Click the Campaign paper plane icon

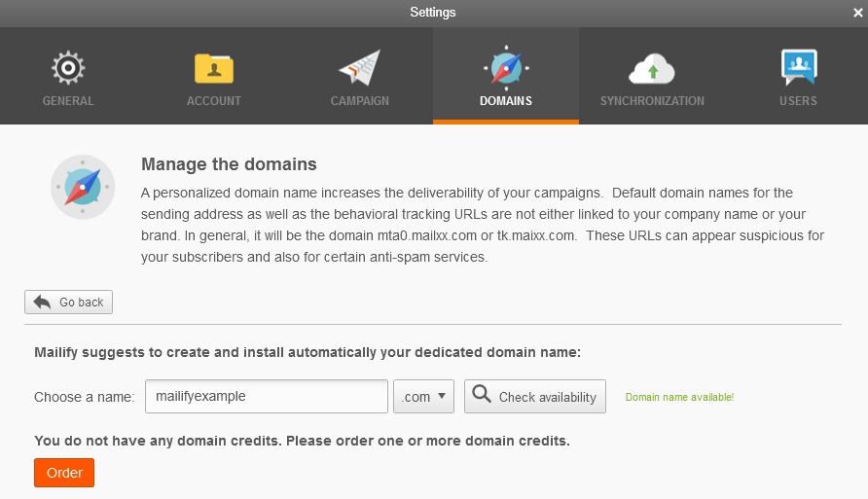point(359,68)
